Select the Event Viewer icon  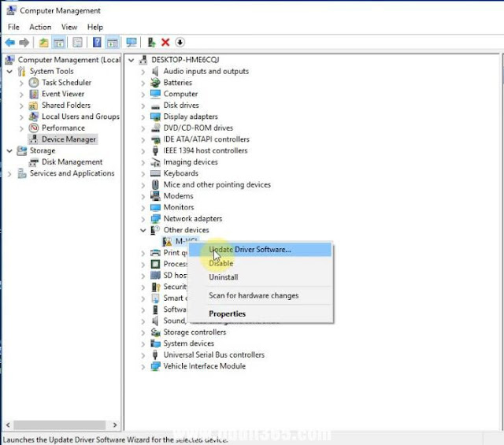(34, 94)
